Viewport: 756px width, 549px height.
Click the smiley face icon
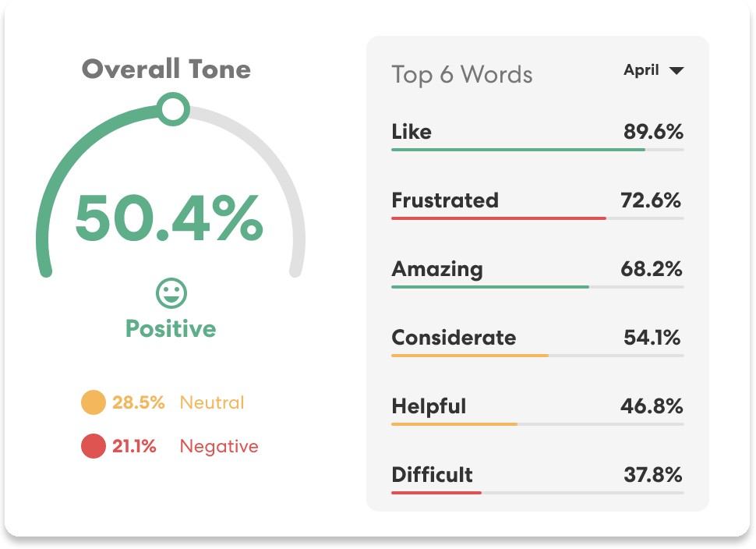[x=171, y=294]
